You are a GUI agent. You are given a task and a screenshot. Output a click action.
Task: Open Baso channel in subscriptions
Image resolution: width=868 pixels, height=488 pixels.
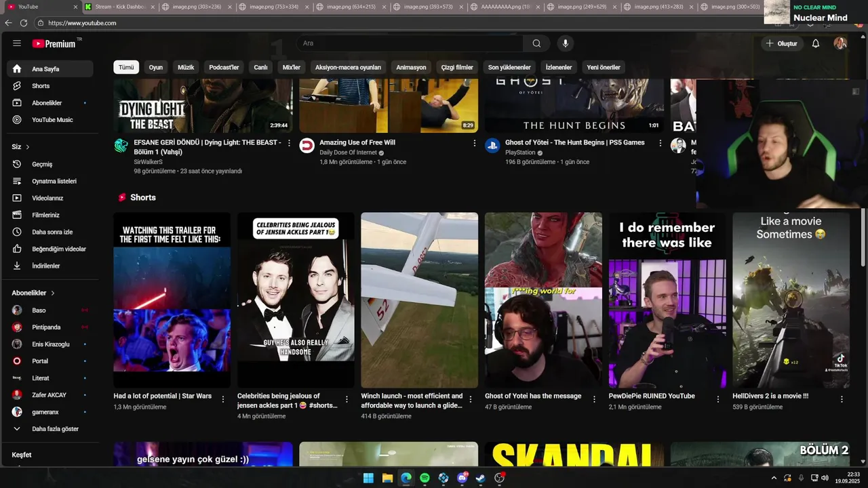(50, 310)
